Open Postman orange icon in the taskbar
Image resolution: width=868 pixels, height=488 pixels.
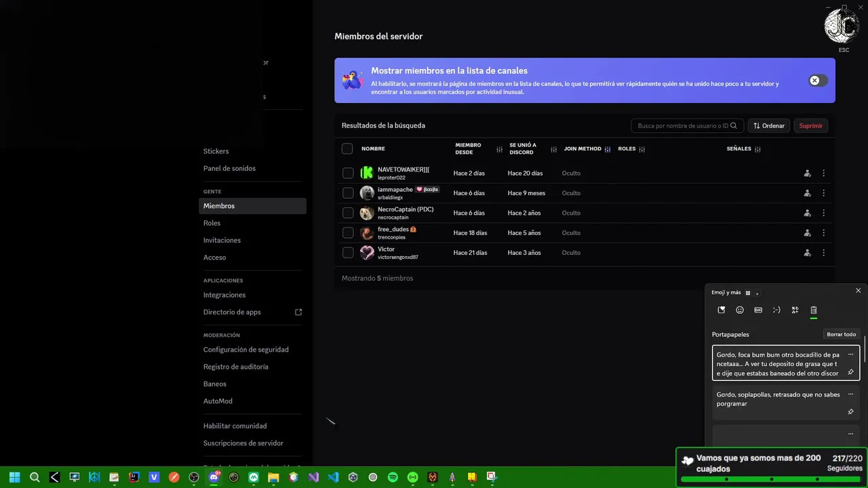(174, 477)
